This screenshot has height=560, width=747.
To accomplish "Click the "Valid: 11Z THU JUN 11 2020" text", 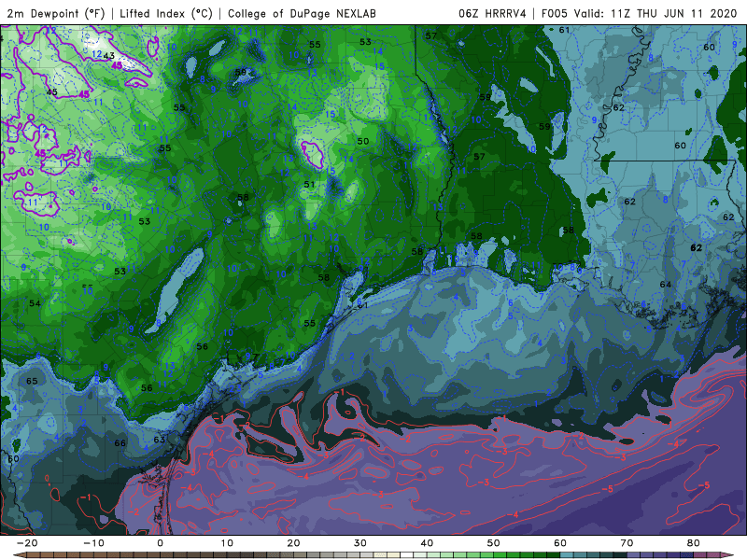I will point(655,13).
